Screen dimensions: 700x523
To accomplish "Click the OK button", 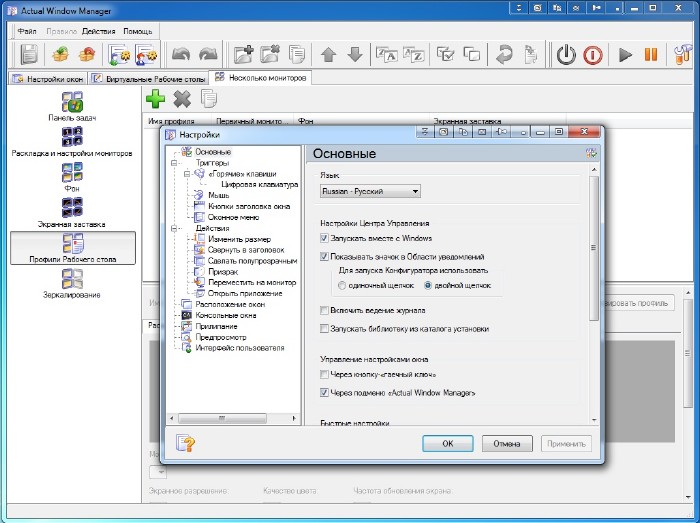I will [447, 443].
